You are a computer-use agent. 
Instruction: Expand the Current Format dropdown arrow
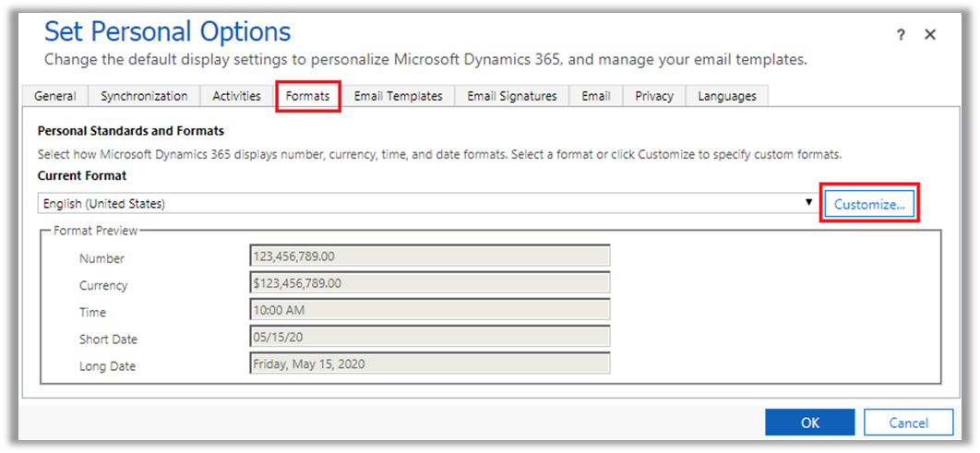[808, 203]
